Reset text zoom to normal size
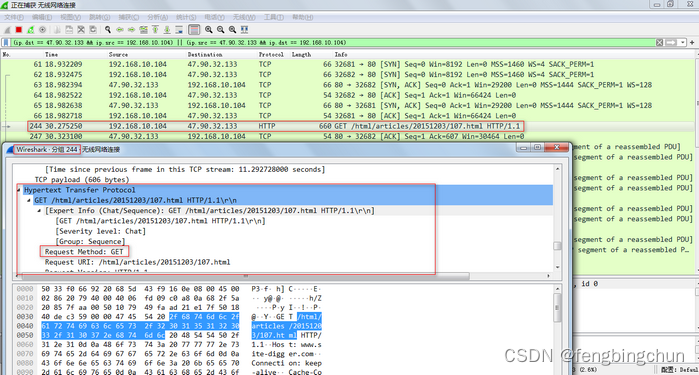 click(x=232, y=30)
